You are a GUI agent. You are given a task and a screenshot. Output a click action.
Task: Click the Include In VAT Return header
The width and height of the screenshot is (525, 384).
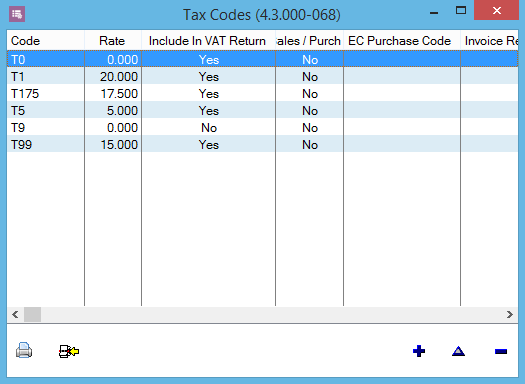click(209, 41)
